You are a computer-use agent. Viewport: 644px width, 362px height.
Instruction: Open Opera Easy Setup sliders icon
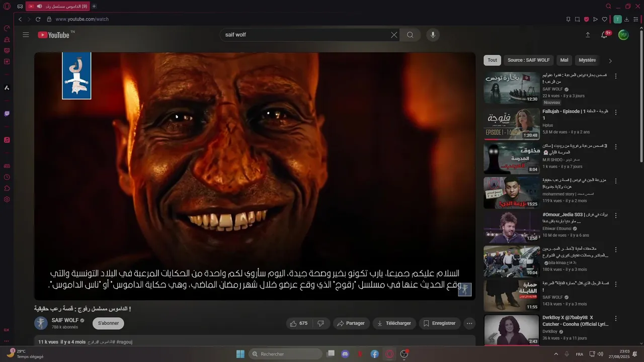coord(636,19)
